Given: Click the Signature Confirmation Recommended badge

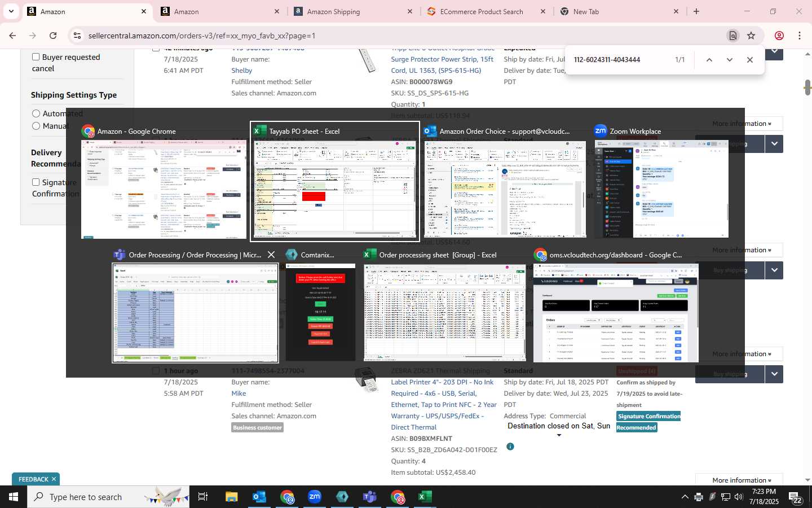Looking at the screenshot, I should tap(648, 422).
